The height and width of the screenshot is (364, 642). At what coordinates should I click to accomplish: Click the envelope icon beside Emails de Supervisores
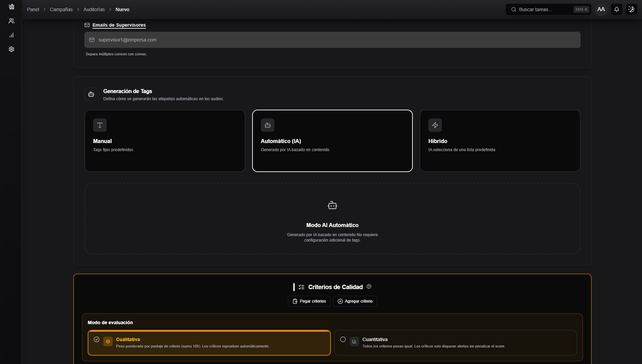coord(87,25)
